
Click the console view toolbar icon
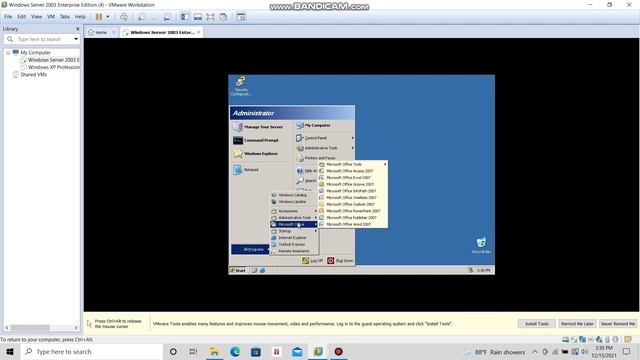coord(241,17)
